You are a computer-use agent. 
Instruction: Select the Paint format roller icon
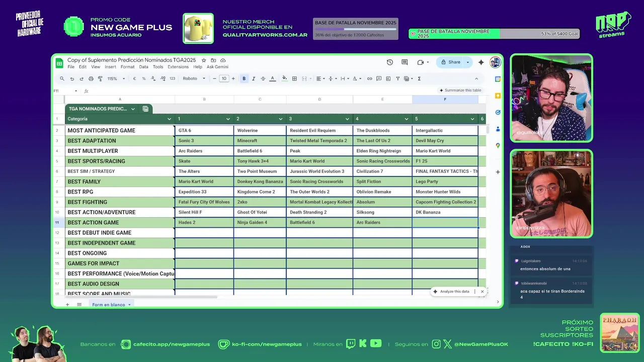100,78
